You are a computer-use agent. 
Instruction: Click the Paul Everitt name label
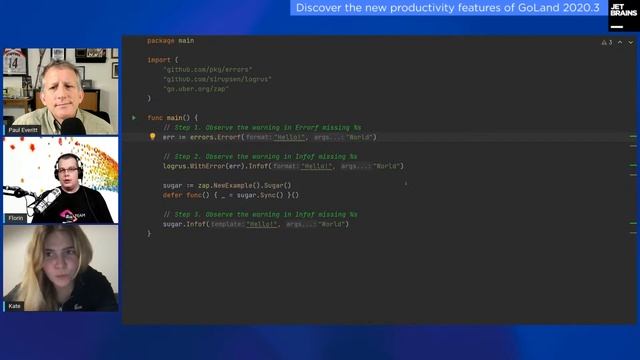click(x=23, y=130)
